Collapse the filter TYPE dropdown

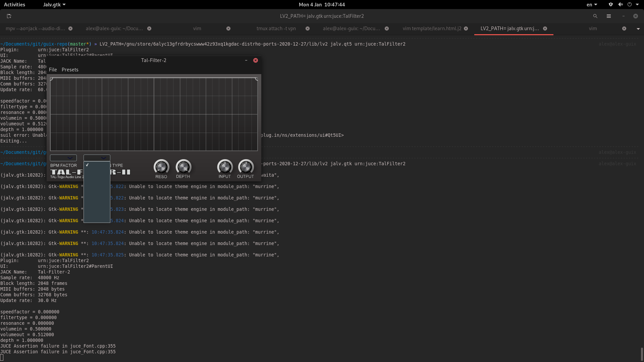(97, 158)
